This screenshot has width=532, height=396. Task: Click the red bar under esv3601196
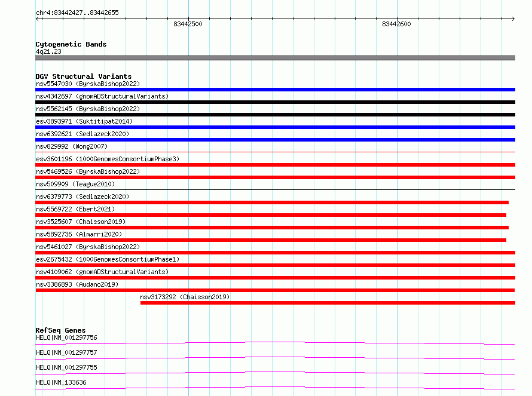(275, 165)
